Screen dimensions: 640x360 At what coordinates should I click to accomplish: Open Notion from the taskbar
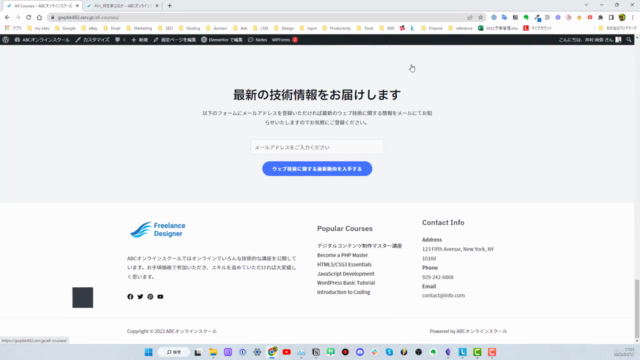tap(316, 352)
